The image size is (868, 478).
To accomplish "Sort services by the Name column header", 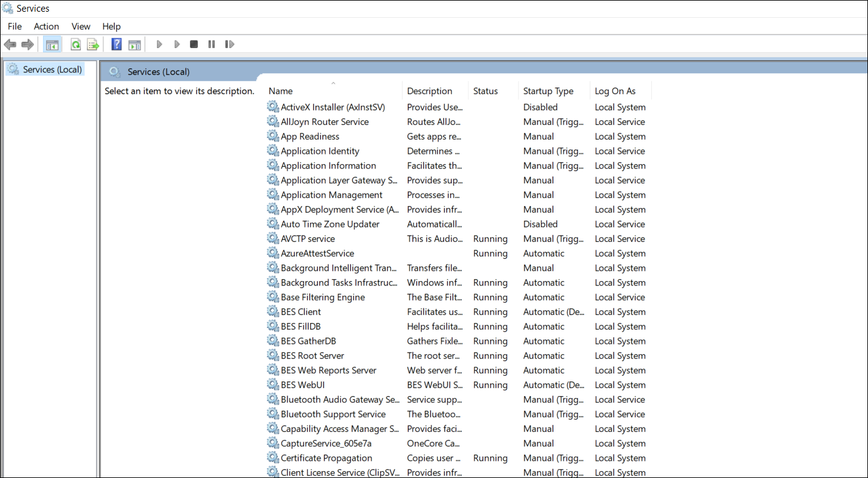I will click(281, 91).
